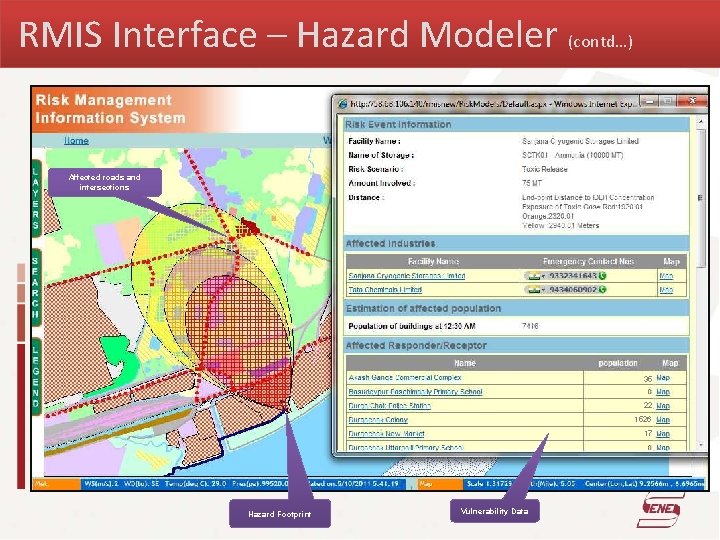Click the red facility marker on the map
Image resolution: width=720 pixels, height=540 pixels.
248,226
